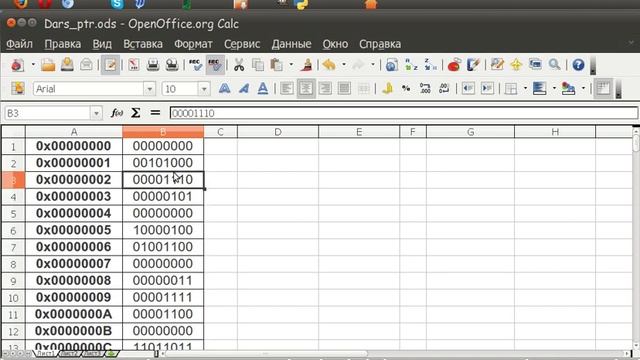Toggle grid lines for current sheet
The height and width of the screenshot is (360, 640).
tap(603, 89)
